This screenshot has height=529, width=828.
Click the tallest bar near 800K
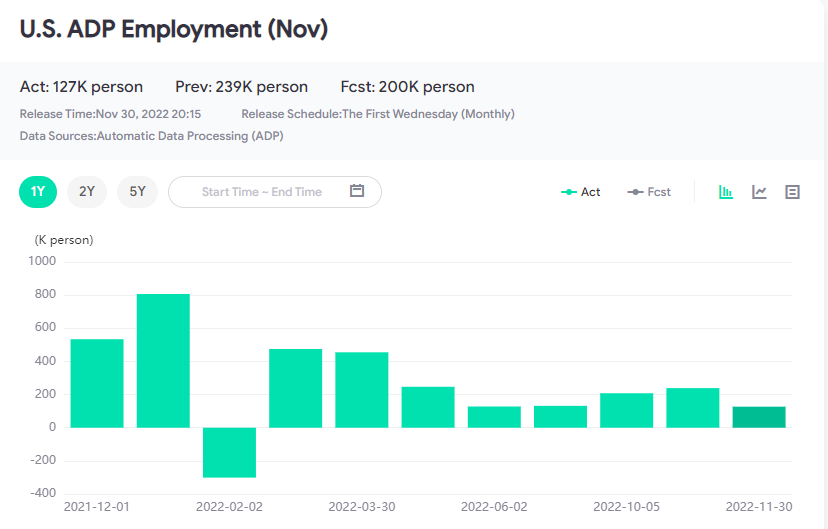(x=163, y=360)
